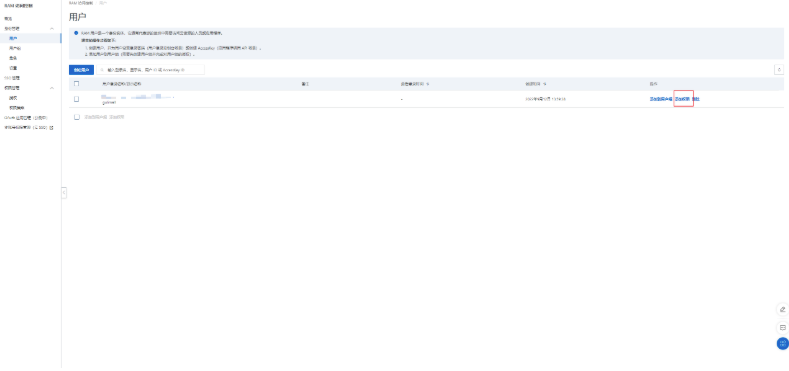The height and width of the screenshot is (371, 789).
Task: Click RAM 访问控制 sidebar title
Action: pos(19,6)
